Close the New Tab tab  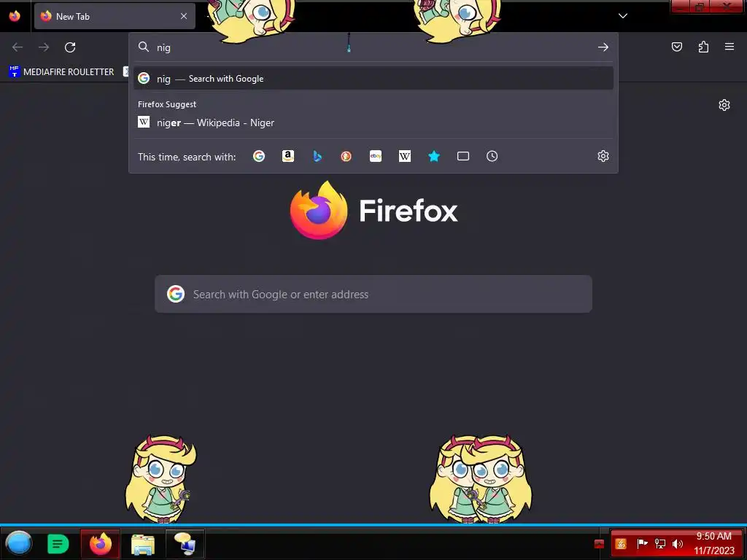183,16
